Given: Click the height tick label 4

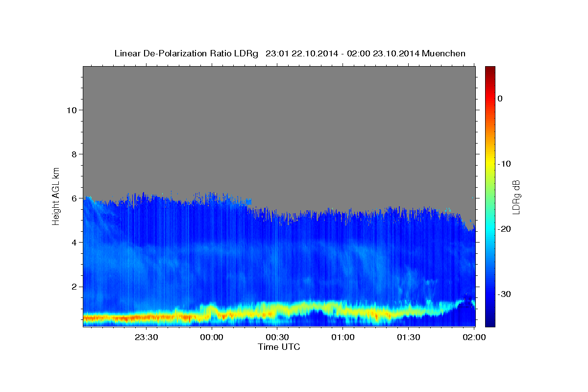Looking at the screenshot, I should pos(74,242).
